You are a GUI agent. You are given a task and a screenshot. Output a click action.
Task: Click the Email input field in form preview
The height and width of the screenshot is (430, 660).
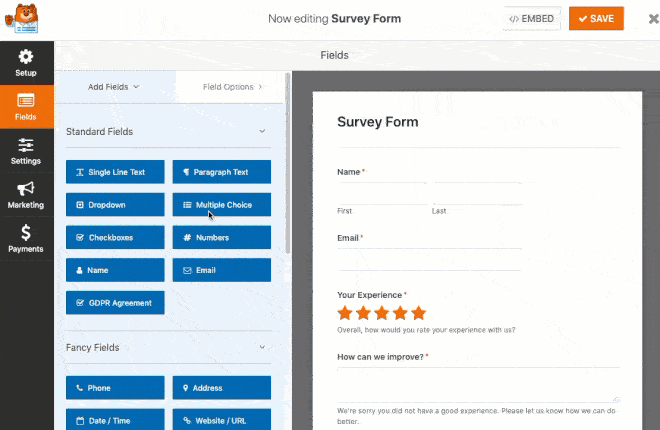[429, 259]
